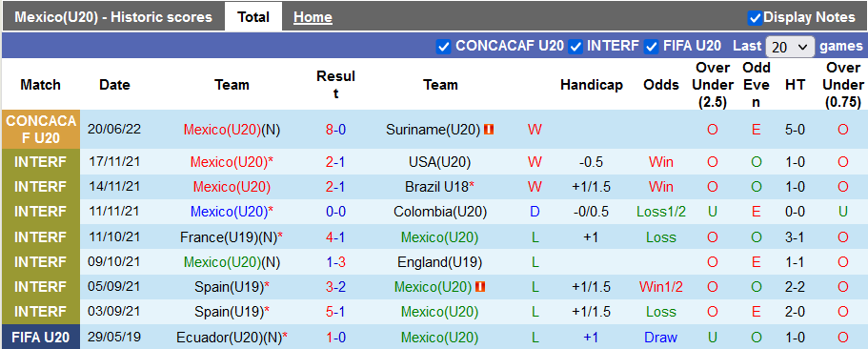Click the Win1/2 odds on 05/09/21 row
This screenshot has width=868, height=349.
tap(661, 286)
